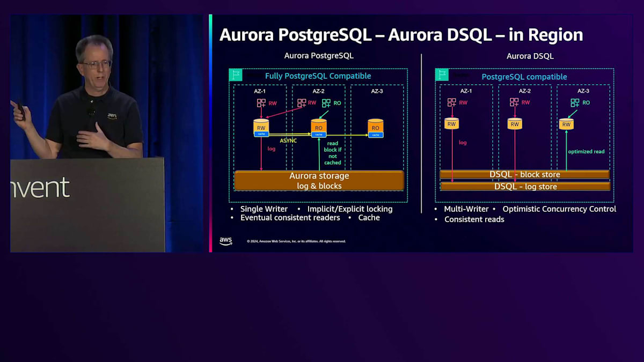644x362 pixels.
Task: Click the Optimistic Concurrency Control bullet
Action: [x=559, y=209]
